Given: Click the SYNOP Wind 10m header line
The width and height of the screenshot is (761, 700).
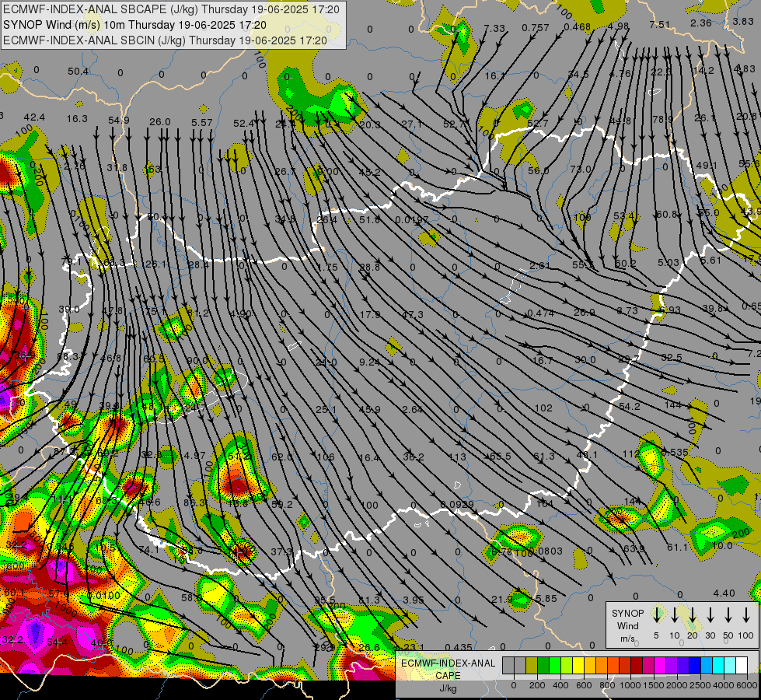Looking at the screenshot, I should 134,25.
